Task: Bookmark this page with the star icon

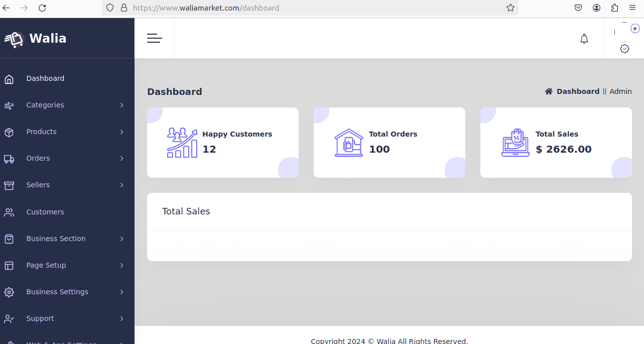Action: 510,8
